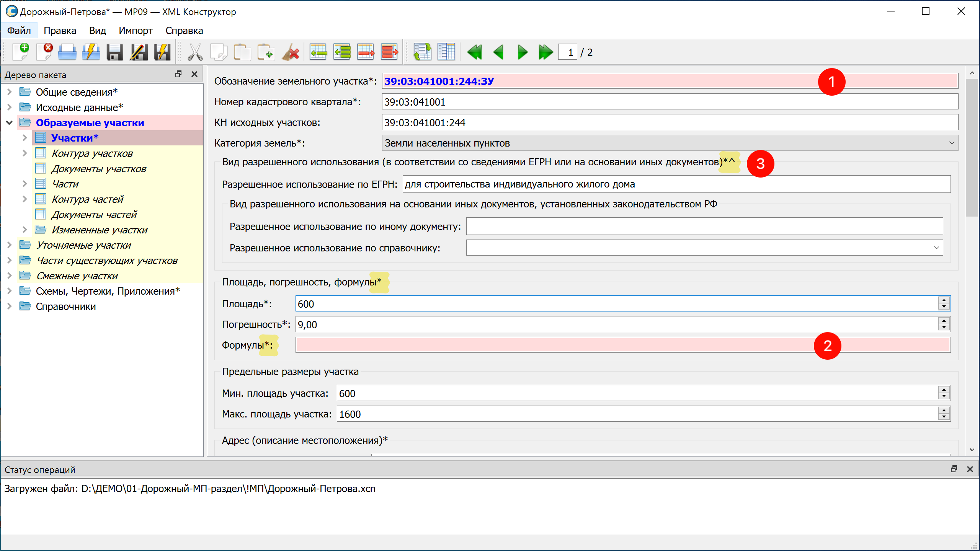Go to first record with double left arrows

(x=475, y=52)
